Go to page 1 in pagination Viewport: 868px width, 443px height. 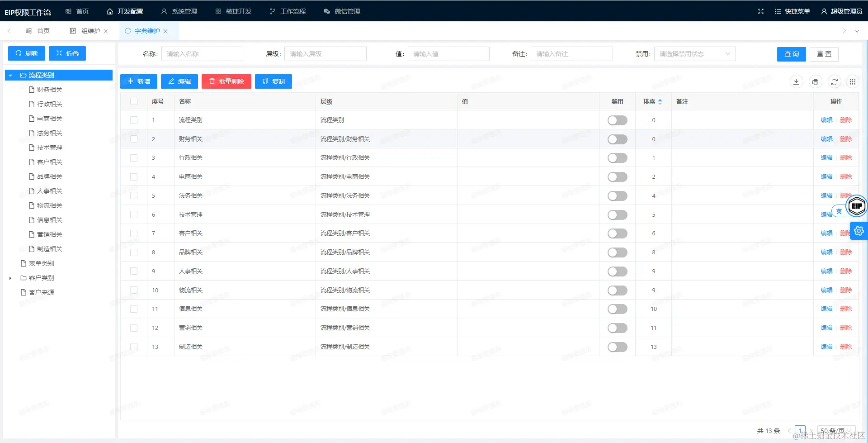point(800,431)
